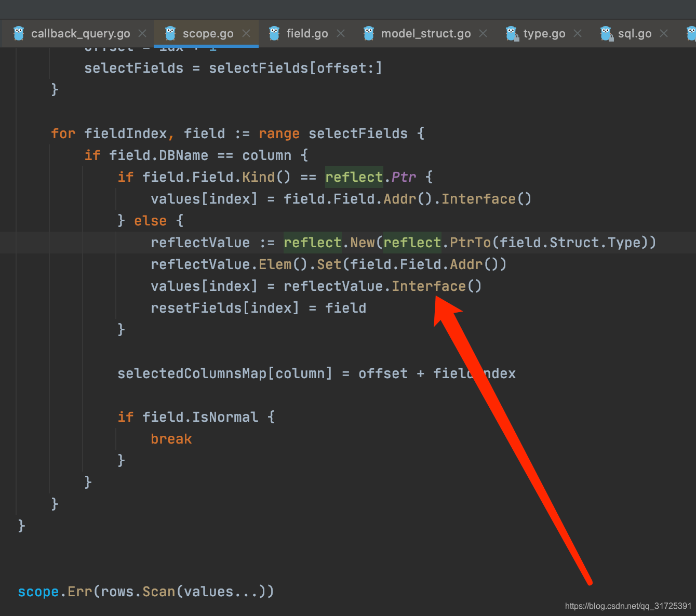This screenshot has height=616, width=696.
Task: Click the locked file icon on sql.go tab
Action: click(607, 33)
